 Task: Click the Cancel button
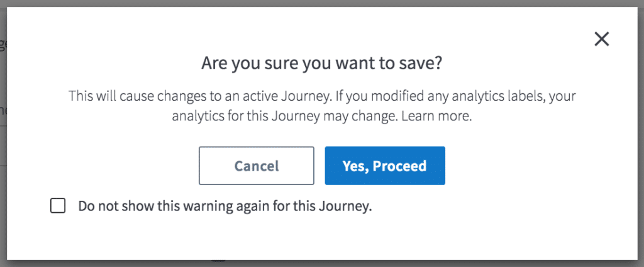(257, 166)
